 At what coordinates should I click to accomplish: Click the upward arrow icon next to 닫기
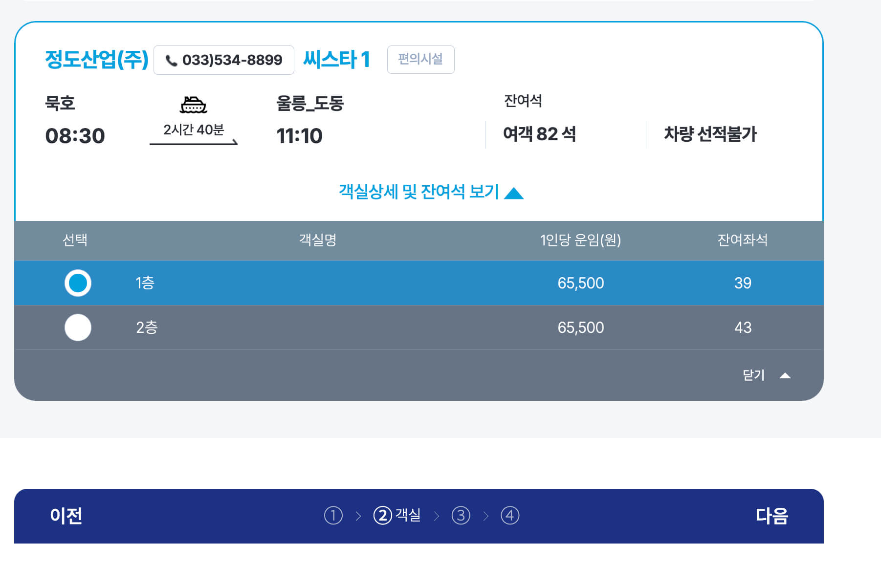click(786, 375)
